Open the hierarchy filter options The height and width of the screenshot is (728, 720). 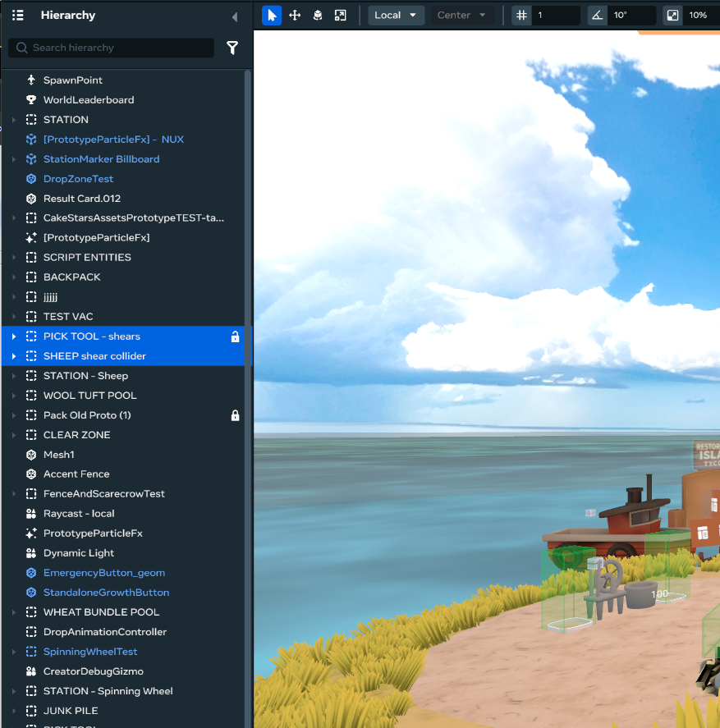coord(232,48)
